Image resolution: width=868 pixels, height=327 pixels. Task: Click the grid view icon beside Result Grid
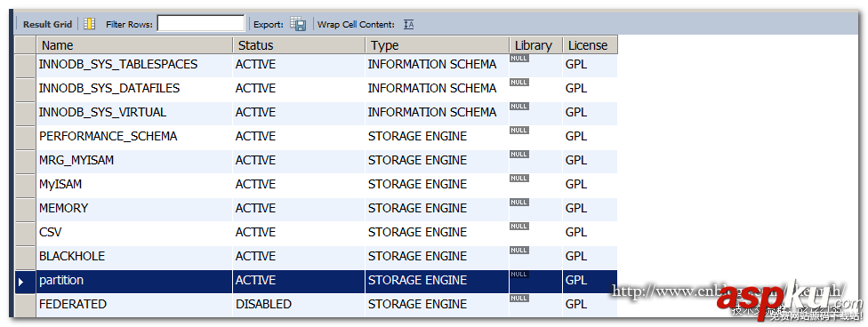[89, 24]
